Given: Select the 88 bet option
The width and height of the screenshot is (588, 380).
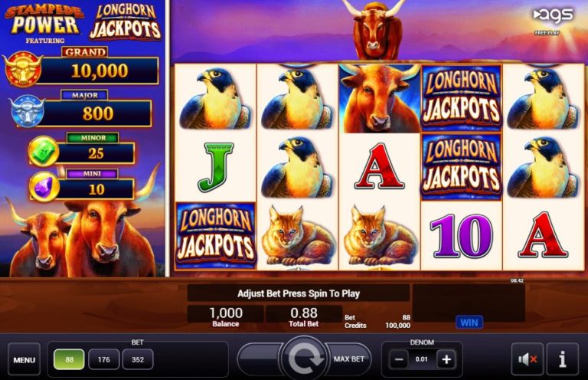Looking at the screenshot, I should tap(70, 359).
